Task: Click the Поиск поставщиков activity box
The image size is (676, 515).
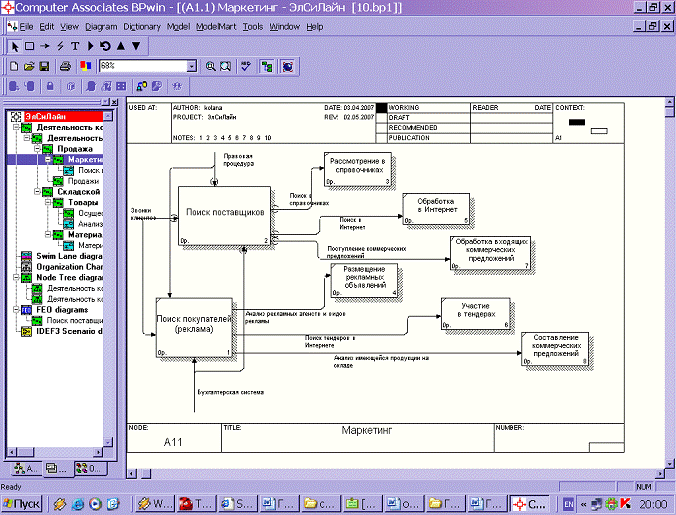Action: coord(224,213)
